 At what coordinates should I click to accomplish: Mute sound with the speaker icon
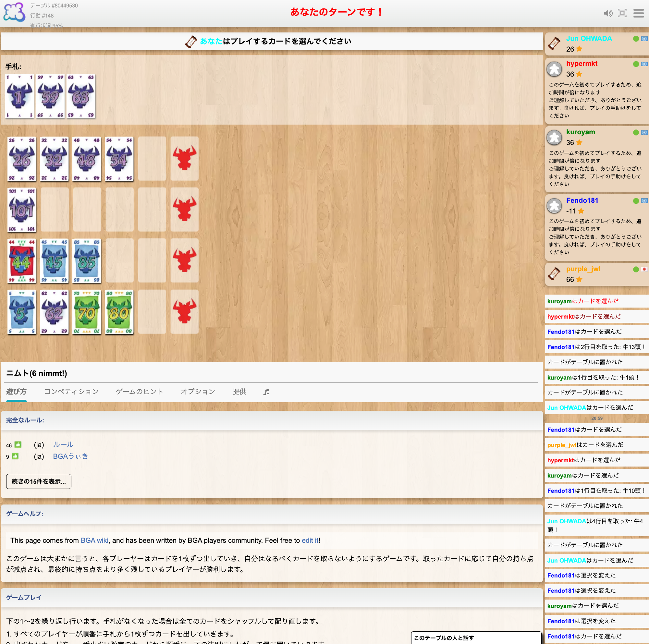[608, 13]
